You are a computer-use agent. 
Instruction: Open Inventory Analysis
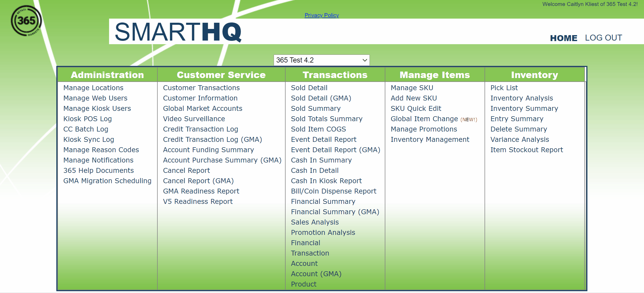pyautogui.click(x=522, y=98)
